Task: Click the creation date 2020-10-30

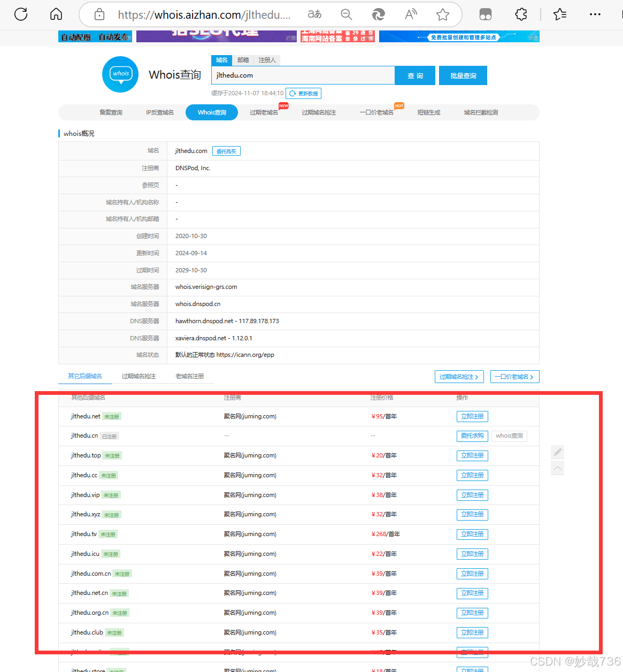Action: point(191,236)
